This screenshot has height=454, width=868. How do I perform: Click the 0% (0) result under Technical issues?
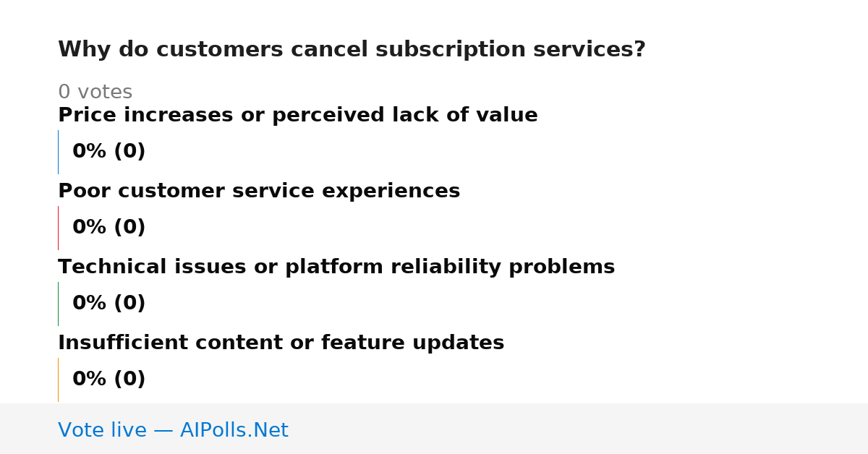[109, 304]
